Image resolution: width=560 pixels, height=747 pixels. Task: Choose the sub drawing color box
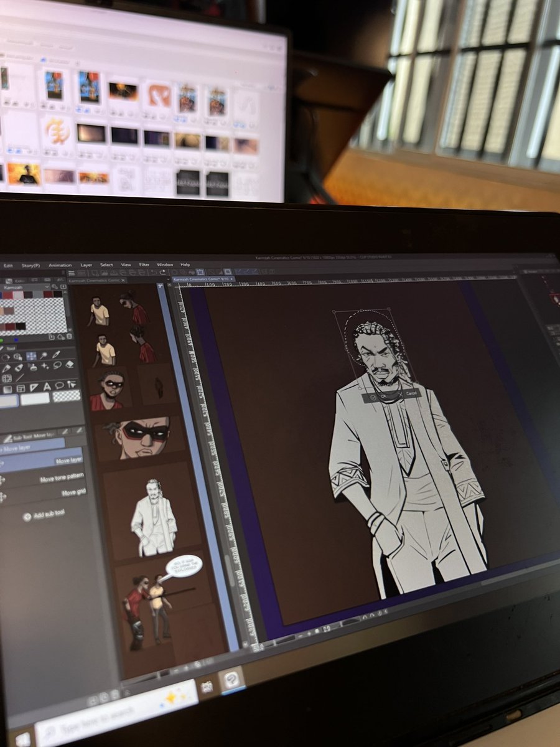point(35,399)
